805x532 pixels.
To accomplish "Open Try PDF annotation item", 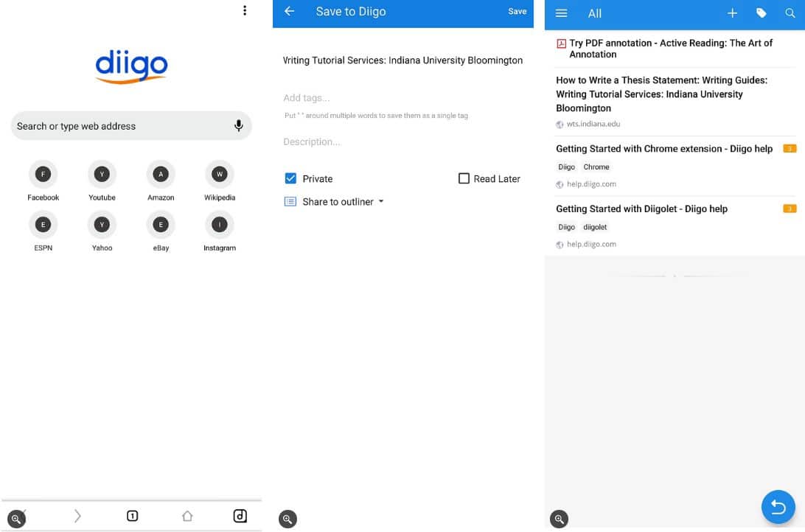I will coord(675,49).
